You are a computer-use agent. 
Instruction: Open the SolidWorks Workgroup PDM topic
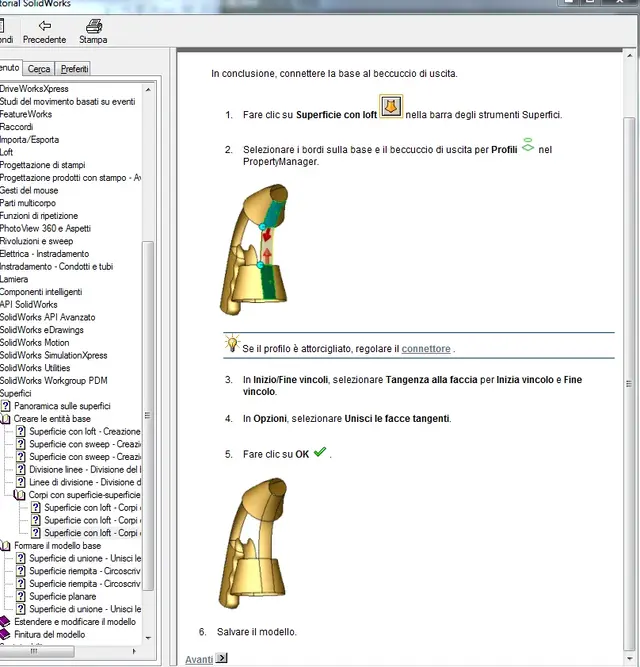[54, 381]
